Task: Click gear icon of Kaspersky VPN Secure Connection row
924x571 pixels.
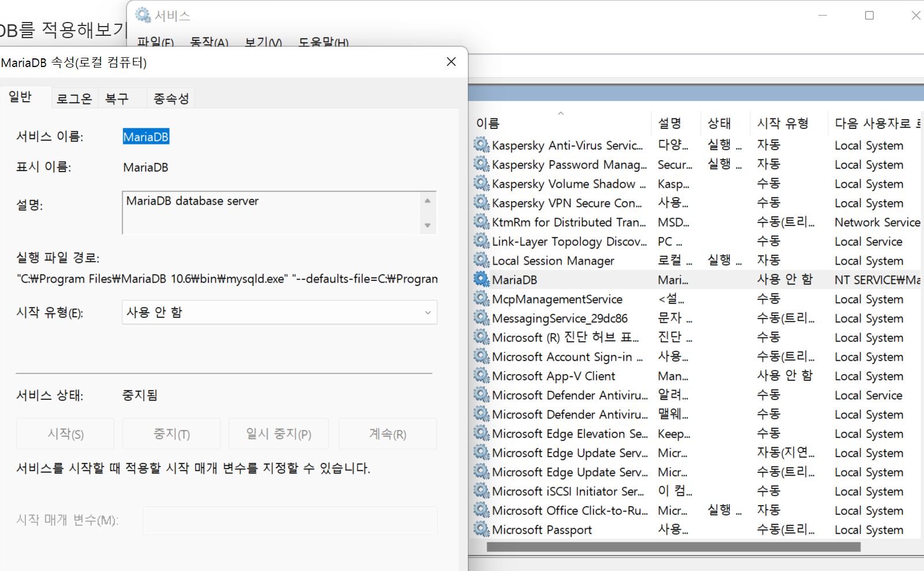Action: pos(482,202)
